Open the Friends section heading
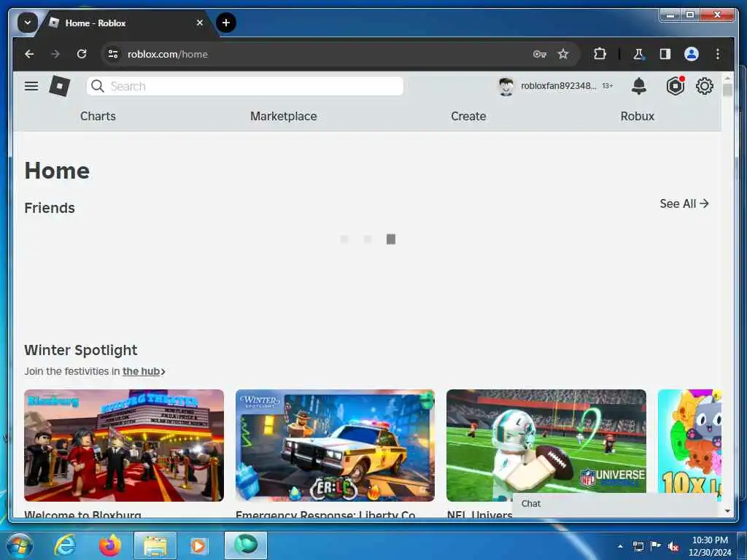The width and height of the screenshot is (747, 560). tap(50, 208)
